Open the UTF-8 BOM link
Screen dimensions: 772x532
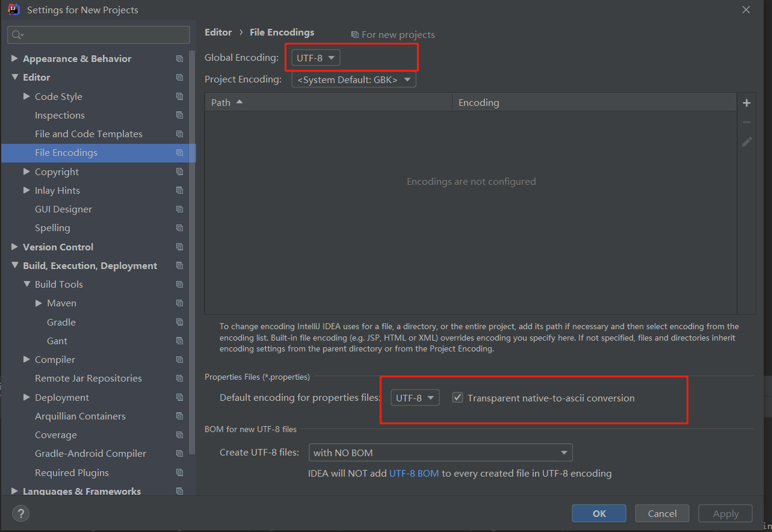point(414,473)
